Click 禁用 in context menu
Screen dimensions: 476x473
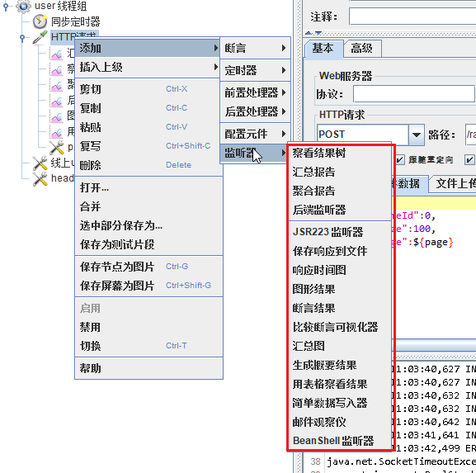point(148,327)
